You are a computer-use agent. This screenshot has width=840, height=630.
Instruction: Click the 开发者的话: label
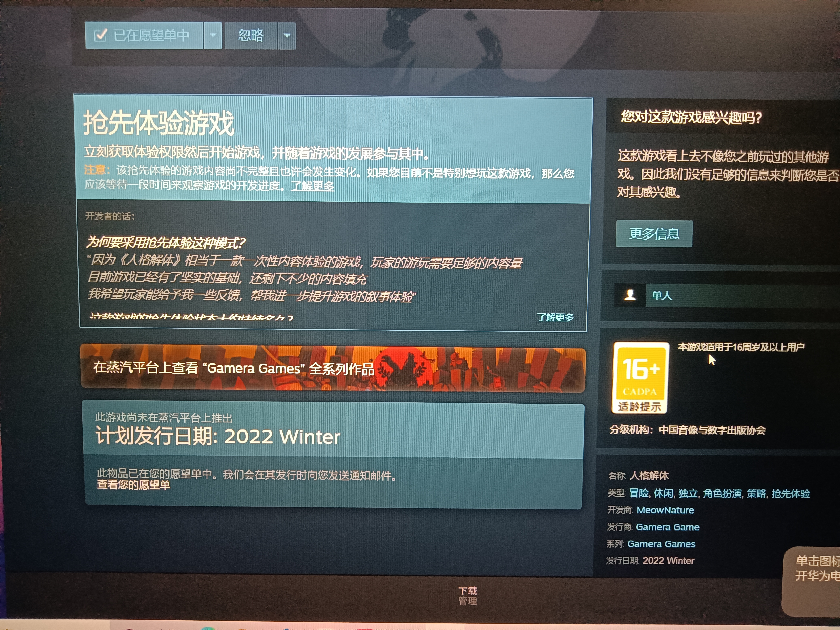pos(110,216)
